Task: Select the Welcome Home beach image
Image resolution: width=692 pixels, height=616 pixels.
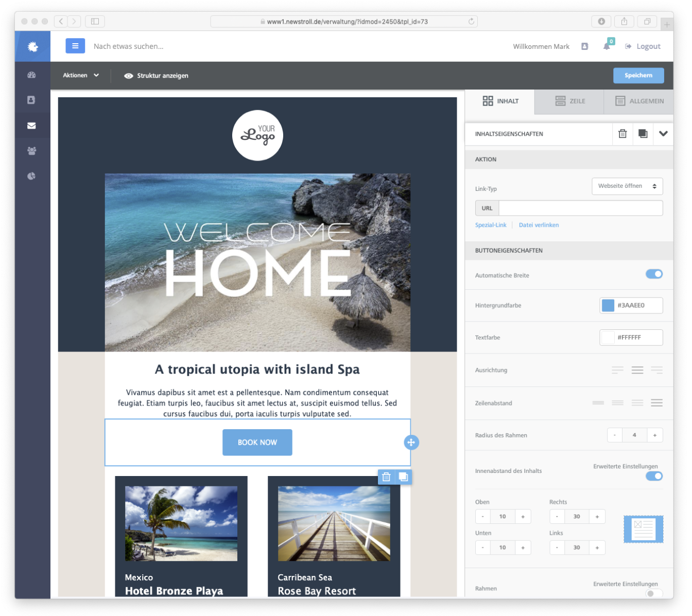Action: [x=257, y=262]
